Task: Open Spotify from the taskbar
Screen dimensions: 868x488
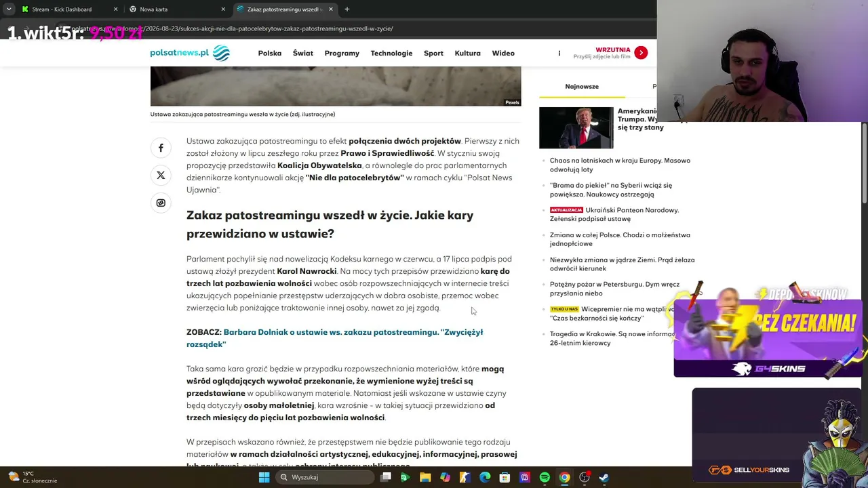Action: 545,477
